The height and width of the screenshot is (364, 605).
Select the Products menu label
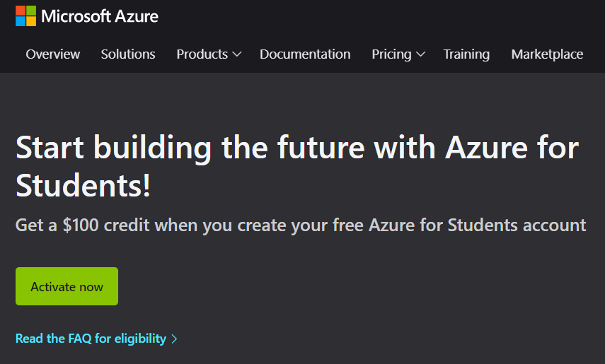click(202, 54)
